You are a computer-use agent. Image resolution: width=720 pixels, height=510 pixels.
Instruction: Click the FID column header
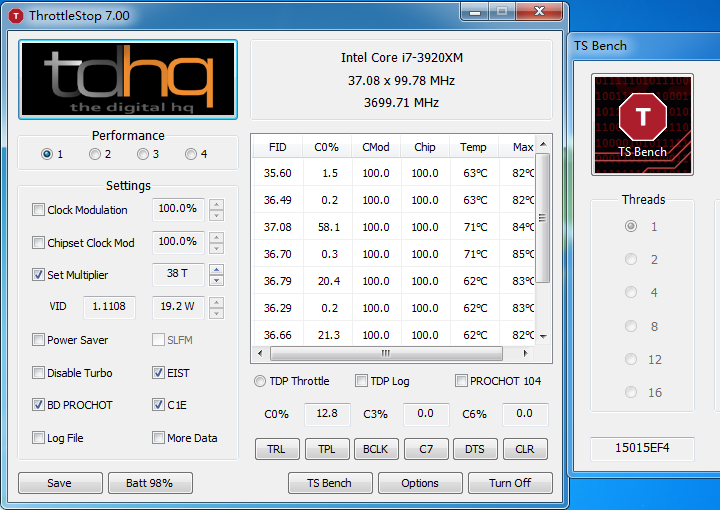tap(277, 147)
